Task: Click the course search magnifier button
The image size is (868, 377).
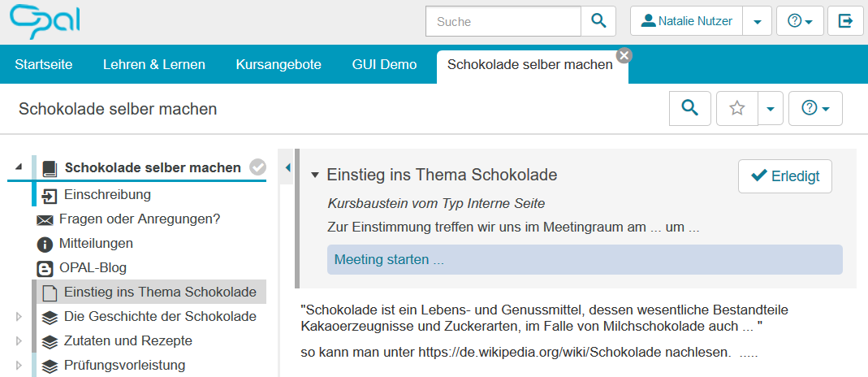Action: coord(689,108)
